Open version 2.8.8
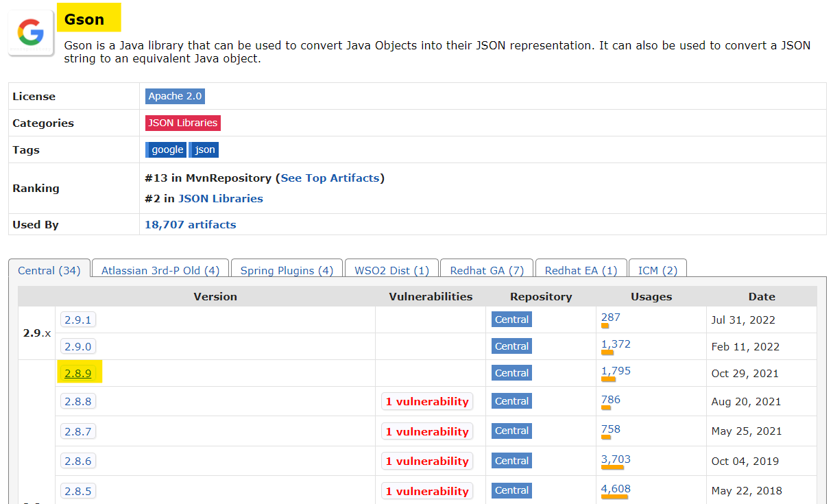 [x=78, y=401]
